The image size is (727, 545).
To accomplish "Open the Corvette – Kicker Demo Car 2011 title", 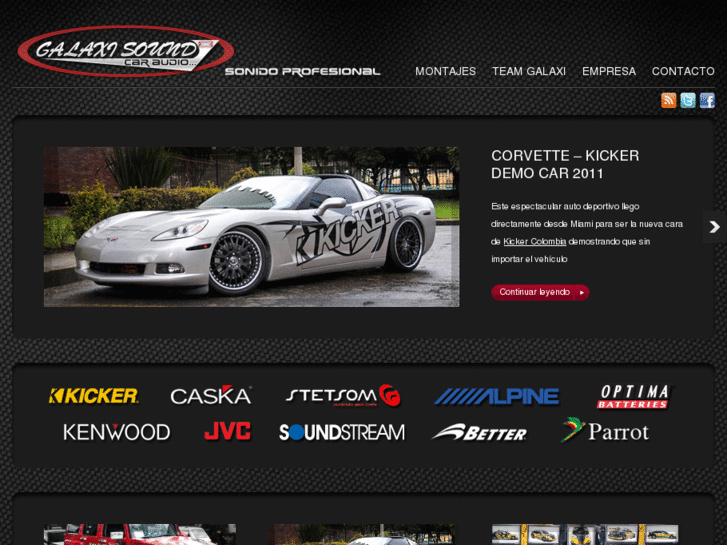I will [565, 165].
